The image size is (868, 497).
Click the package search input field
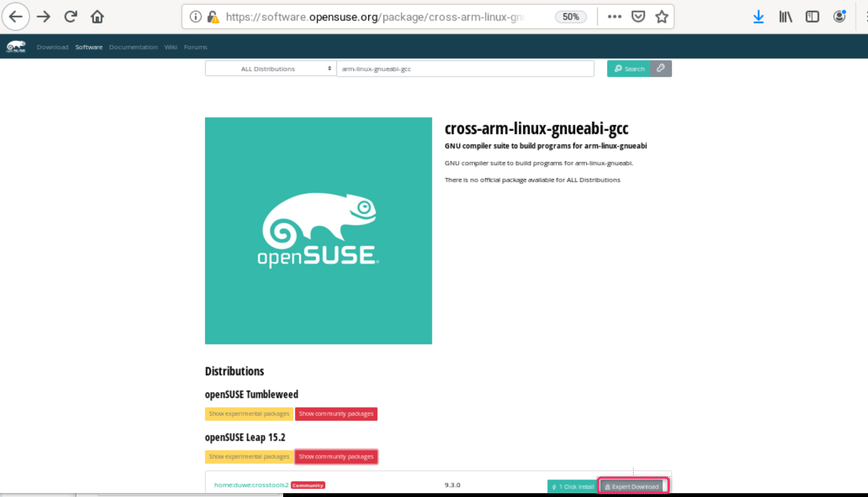pyautogui.click(x=465, y=68)
